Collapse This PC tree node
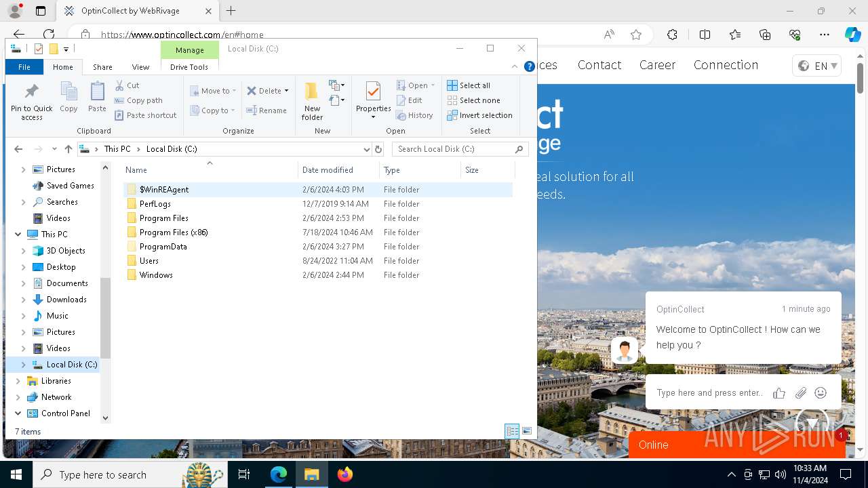Viewport: 868px width, 488px height. pos(18,235)
